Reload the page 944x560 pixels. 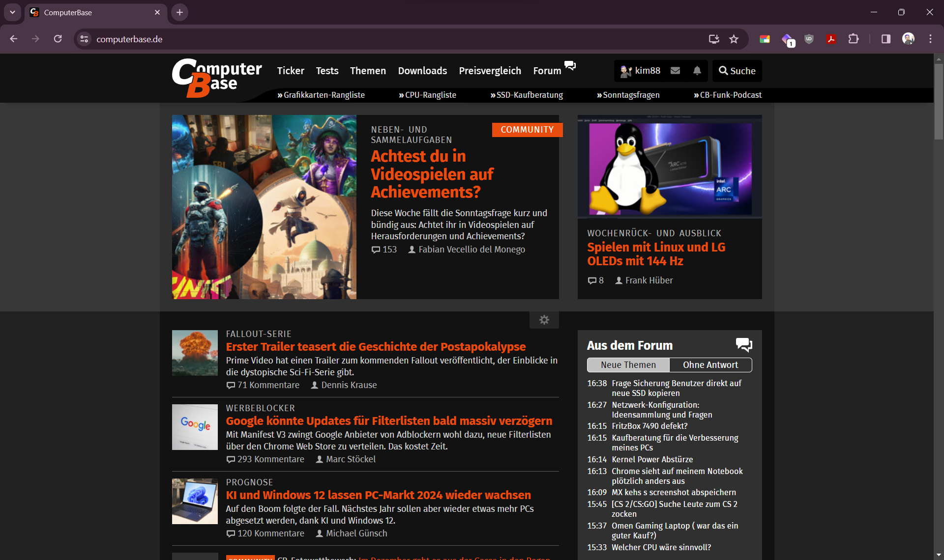58,39
